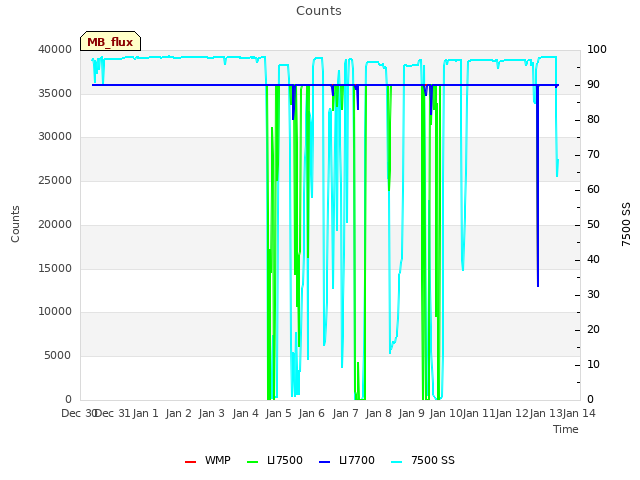
Task: Select the WMP legend entry
Action: [x=208, y=460]
